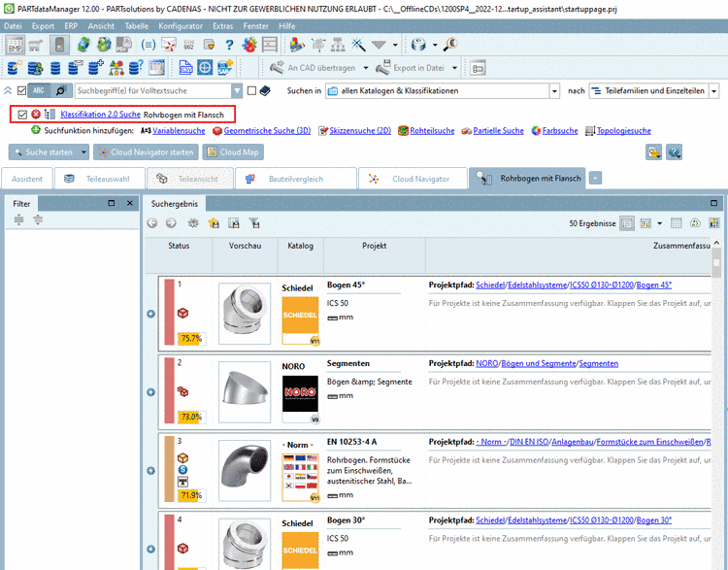Toggle the checkbox next to the book icon
The image size is (728, 570).
tap(251, 90)
